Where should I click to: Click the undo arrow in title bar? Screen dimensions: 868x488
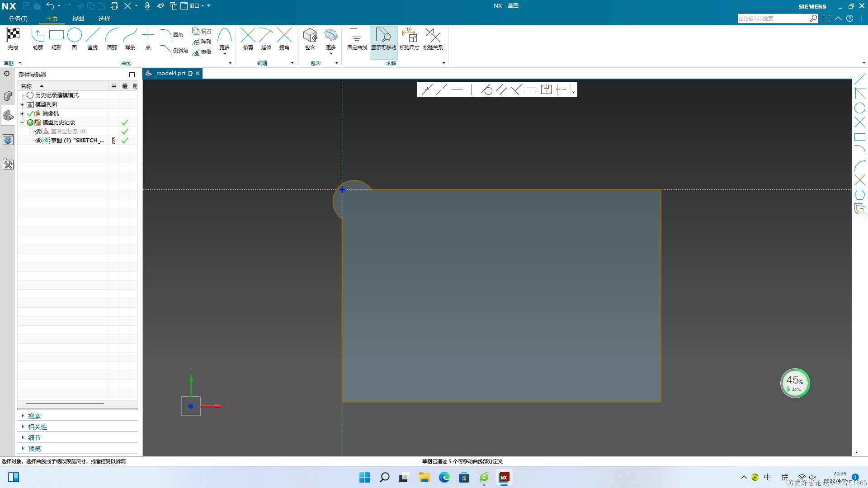click(x=50, y=6)
